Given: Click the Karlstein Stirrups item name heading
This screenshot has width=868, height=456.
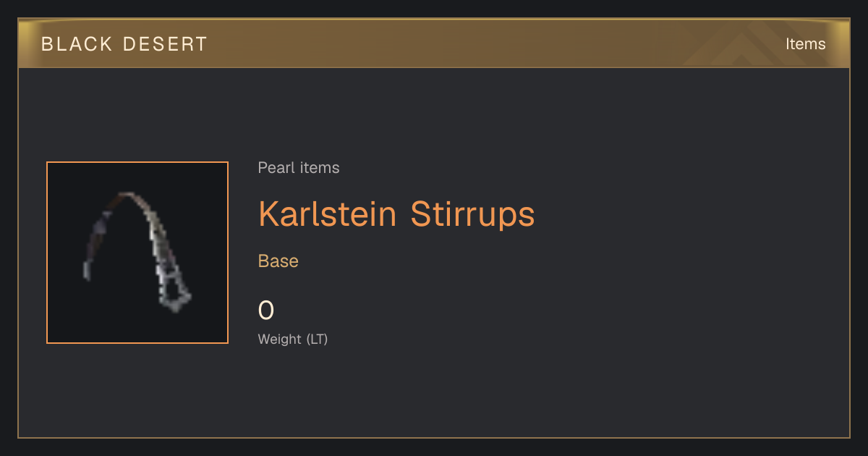Looking at the screenshot, I should coord(396,214).
